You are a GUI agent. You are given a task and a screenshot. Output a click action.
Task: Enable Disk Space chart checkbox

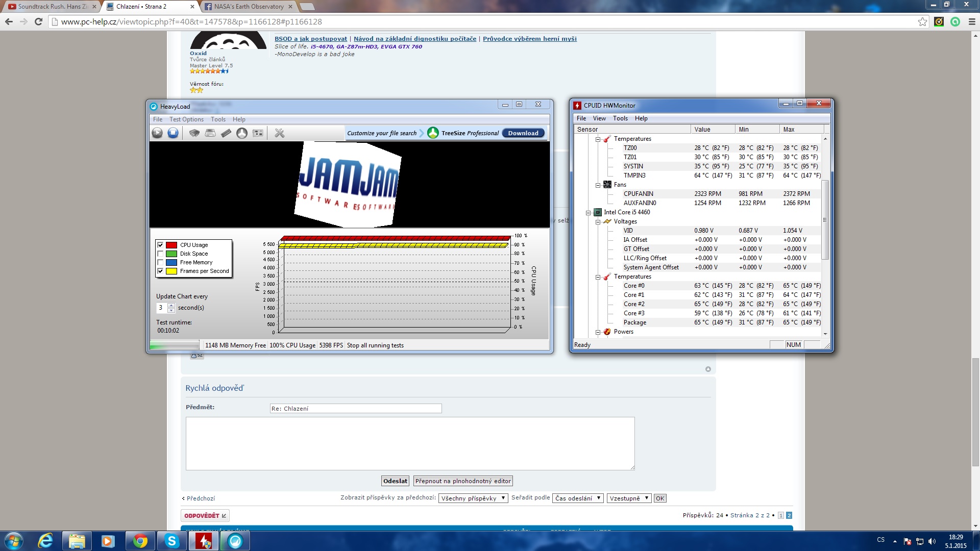tap(160, 254)
